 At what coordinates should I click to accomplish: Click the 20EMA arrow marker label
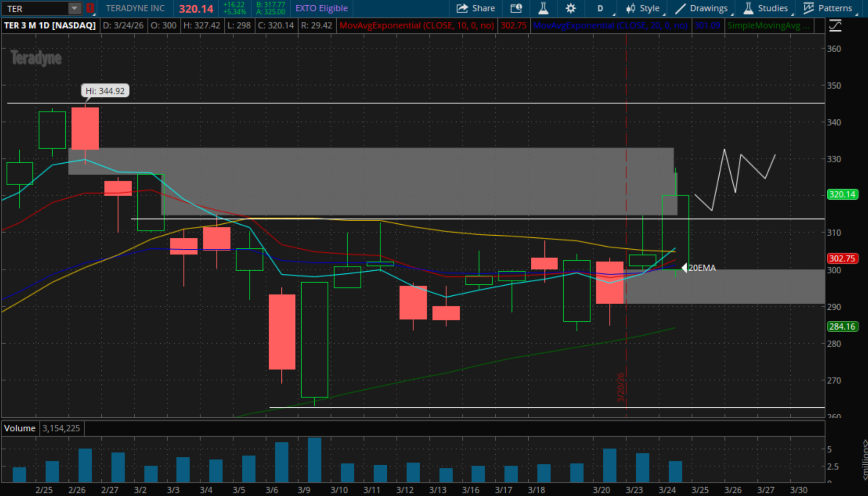tap(699, 268)
